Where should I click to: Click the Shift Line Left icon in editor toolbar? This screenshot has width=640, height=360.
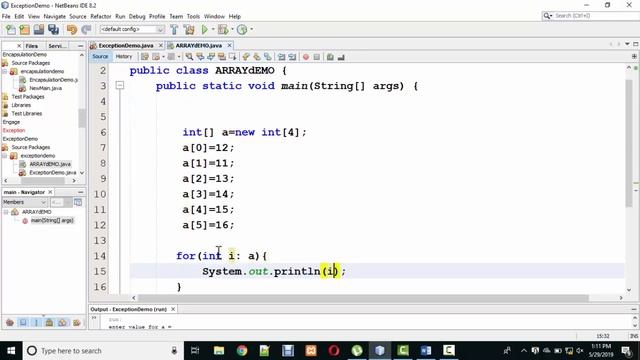click(x=281, y=57)
